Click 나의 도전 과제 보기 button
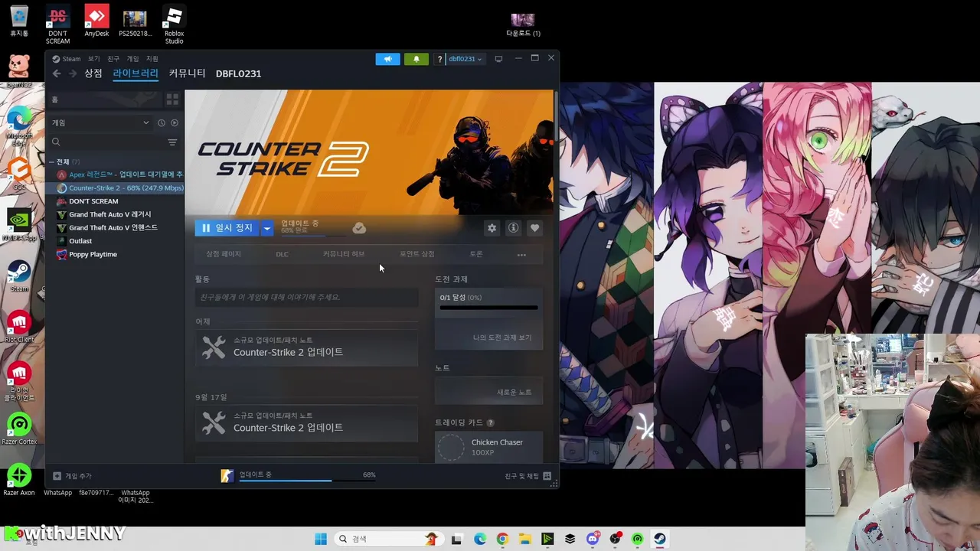Viewport: 980px width, 551px height. (502, 338)
